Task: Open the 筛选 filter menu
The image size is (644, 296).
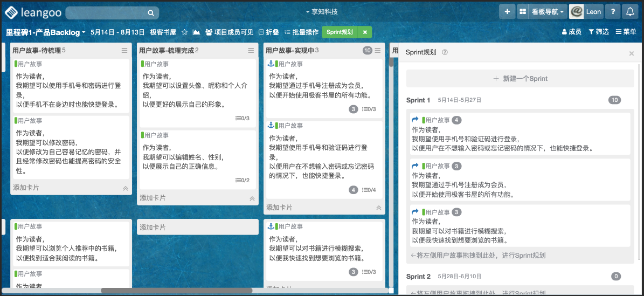Action: [x=598, y=32]
